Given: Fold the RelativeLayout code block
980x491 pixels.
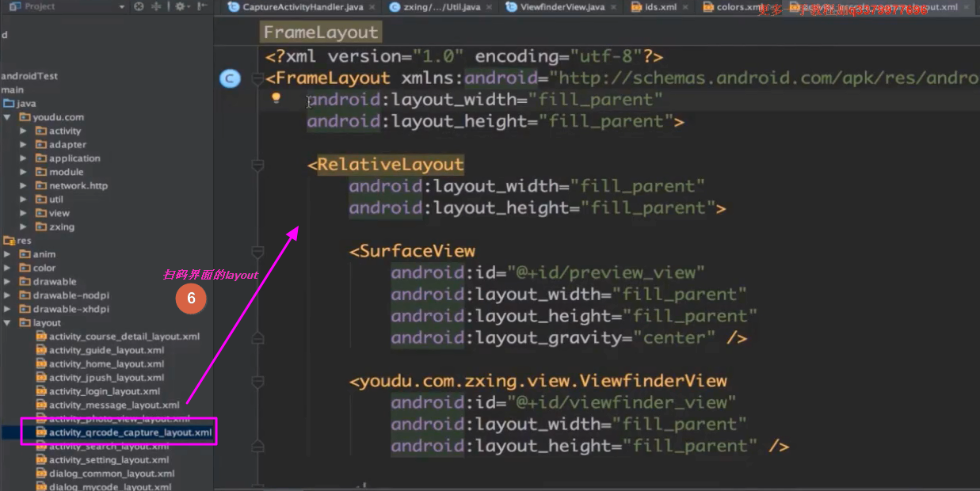Looking at the screenshot, I should tap(257, 165).
